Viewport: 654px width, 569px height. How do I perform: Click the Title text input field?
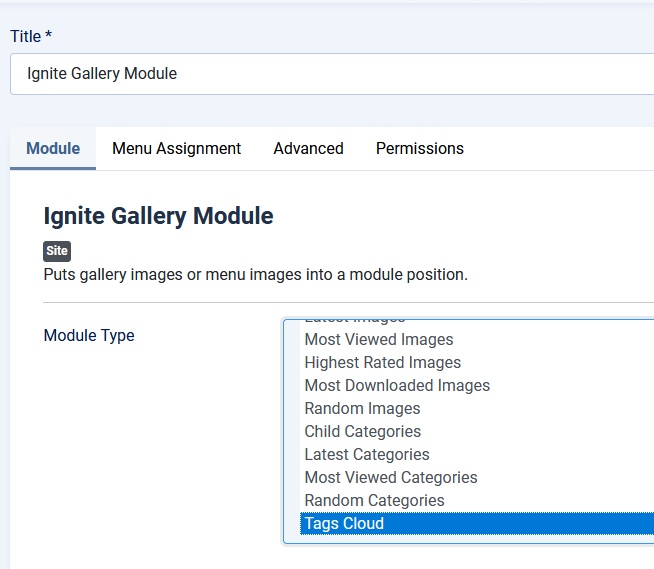point(330,74)
